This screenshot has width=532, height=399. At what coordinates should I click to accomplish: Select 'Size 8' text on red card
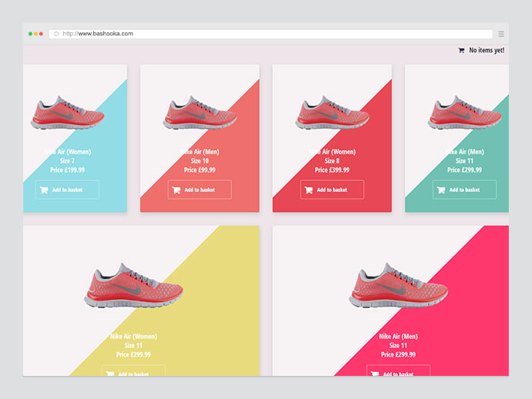click(x=332, y=161)
